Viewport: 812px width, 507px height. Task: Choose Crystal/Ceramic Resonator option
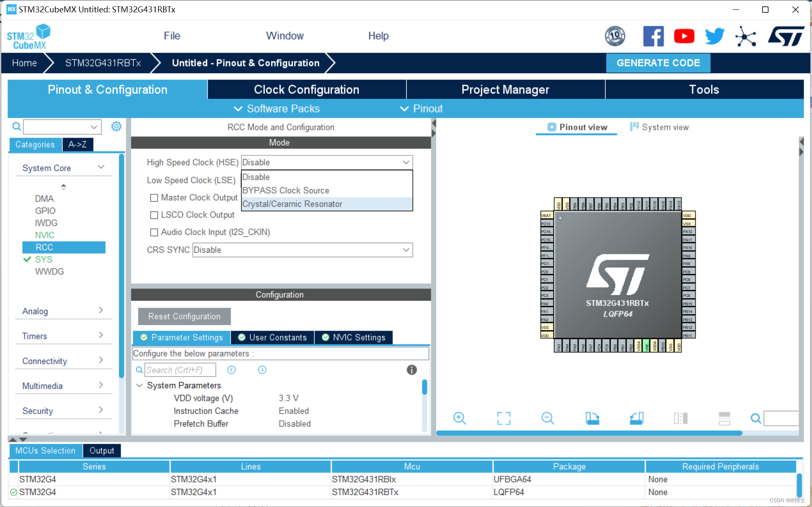pos(327,204)
